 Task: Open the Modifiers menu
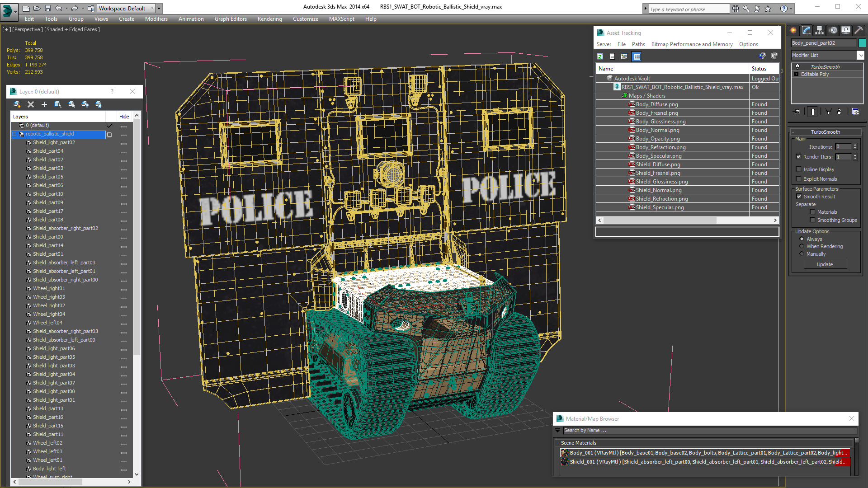click(156, 19)
